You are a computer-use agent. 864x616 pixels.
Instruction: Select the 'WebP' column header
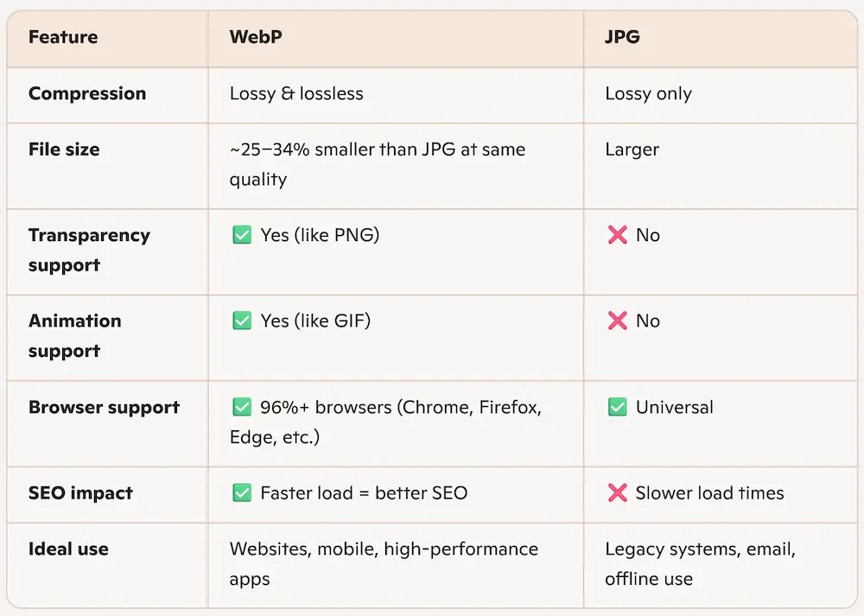click(257, 37)
